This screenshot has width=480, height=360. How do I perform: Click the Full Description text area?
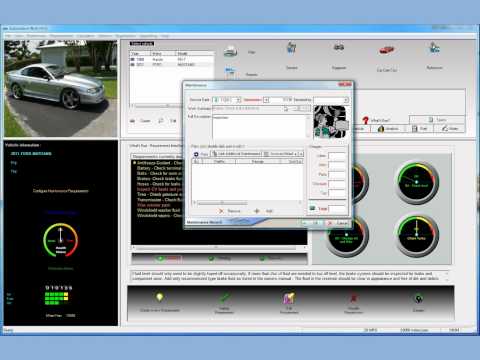click(260, 127)
